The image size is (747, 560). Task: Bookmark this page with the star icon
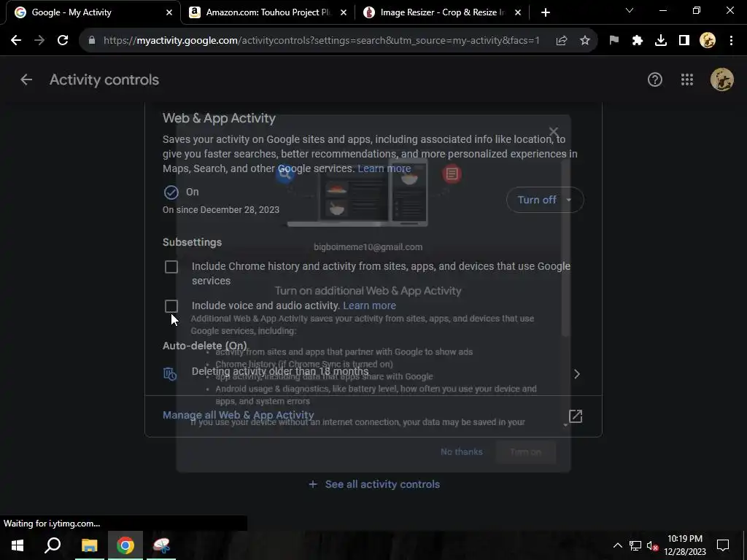(x=585, y=41)
